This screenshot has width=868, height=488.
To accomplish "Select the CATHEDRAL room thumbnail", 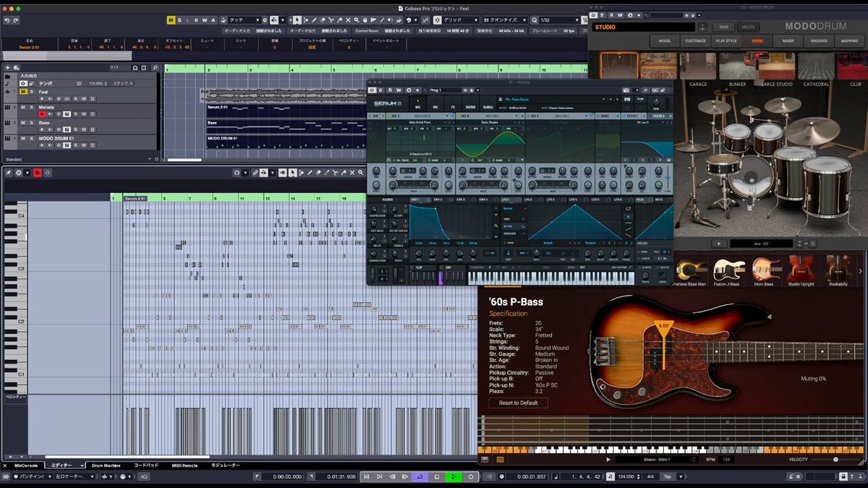I will (817, 69).
